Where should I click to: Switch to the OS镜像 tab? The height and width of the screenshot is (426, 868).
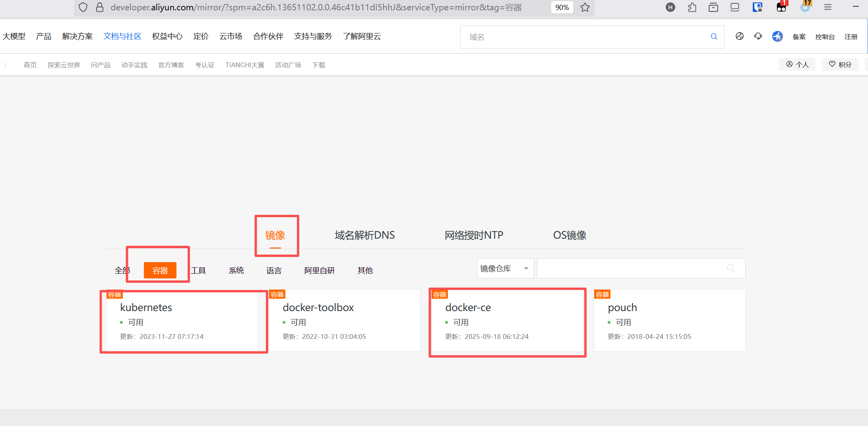click(x=570, y=235)
